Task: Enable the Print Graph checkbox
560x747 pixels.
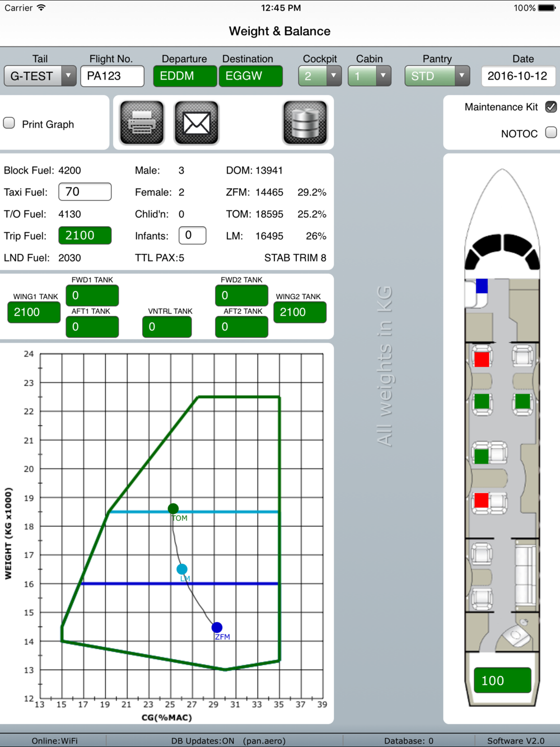Action: [x=9, y=123]
